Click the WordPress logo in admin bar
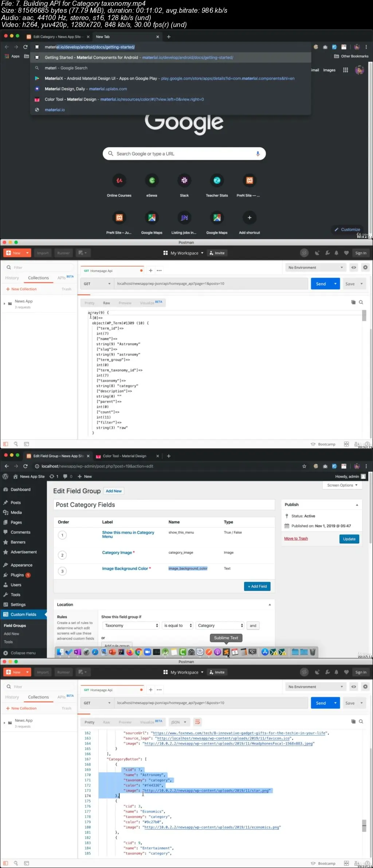 tap(5, 476)
